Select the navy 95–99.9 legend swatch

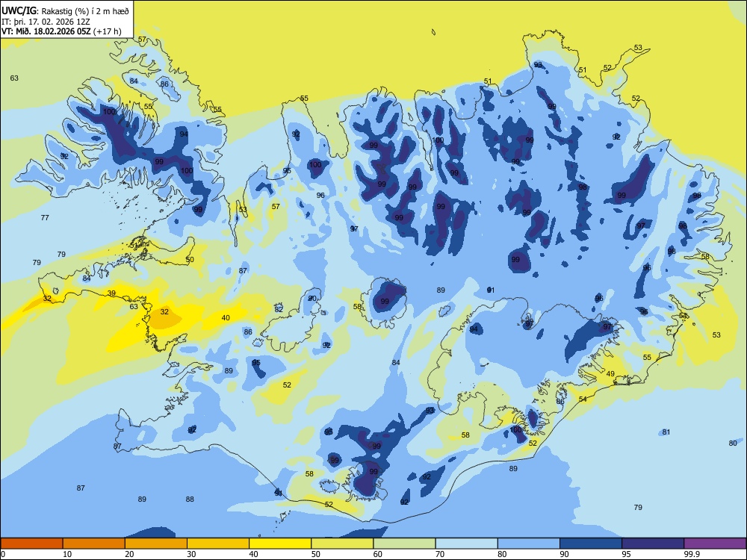point(653,544)
